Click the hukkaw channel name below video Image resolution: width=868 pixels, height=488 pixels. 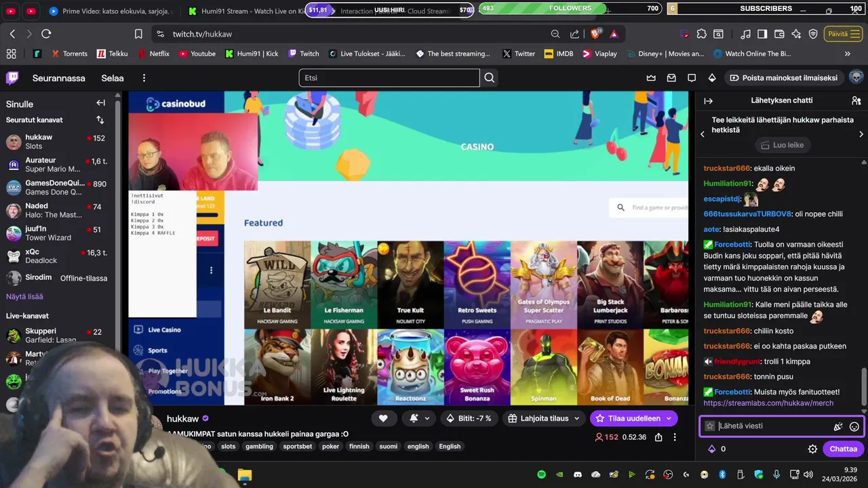pos(182,419)
